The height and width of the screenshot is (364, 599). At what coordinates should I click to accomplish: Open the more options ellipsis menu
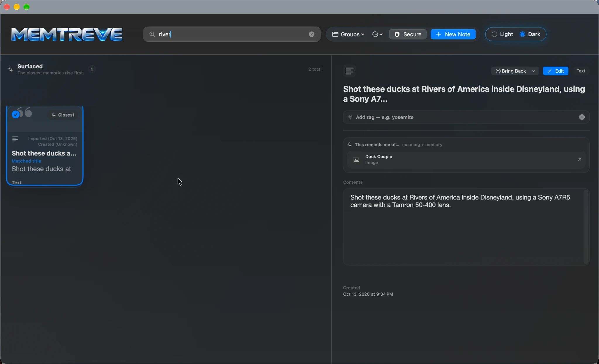377,34
